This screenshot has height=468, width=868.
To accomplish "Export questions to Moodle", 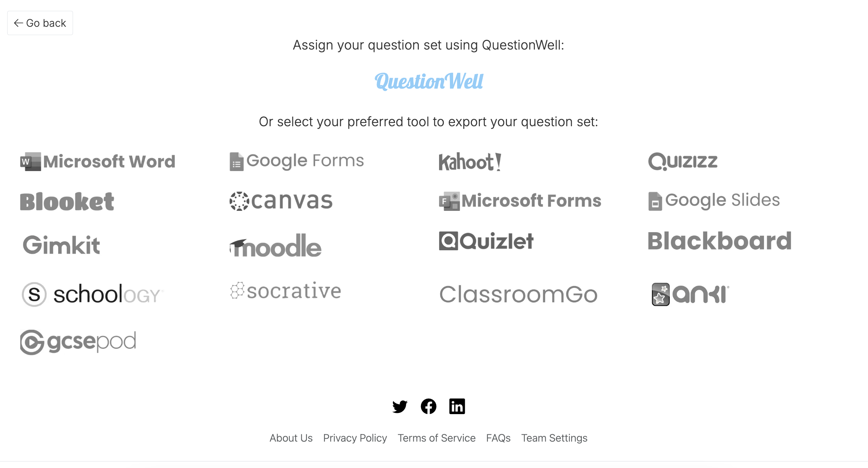I will click(x=276, y=246).
